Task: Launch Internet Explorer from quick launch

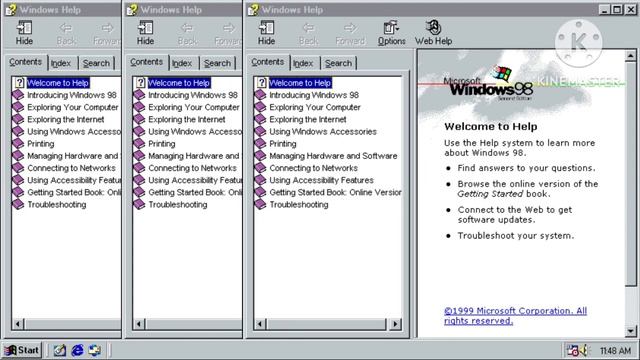Action: coord(77,350)
